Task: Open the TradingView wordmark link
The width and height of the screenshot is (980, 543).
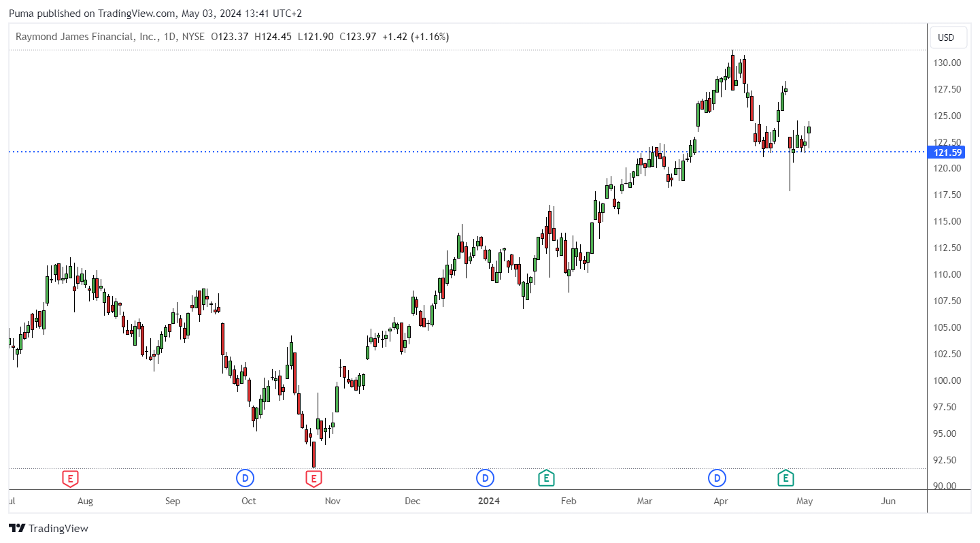Action: tap(58, 528)
